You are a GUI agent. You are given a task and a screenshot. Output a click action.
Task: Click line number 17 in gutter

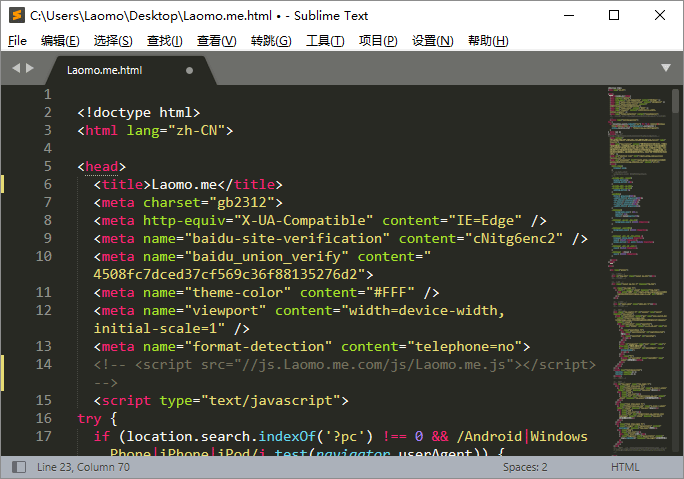click(x=44, y=436)
